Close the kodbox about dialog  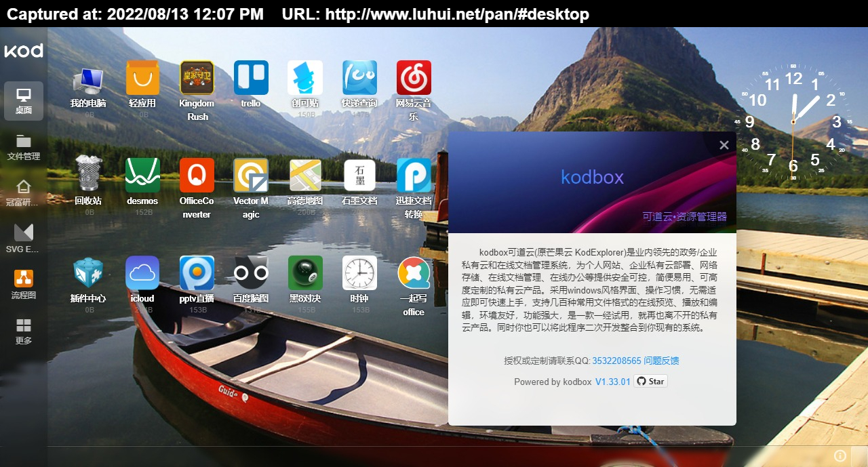(724, 145)
